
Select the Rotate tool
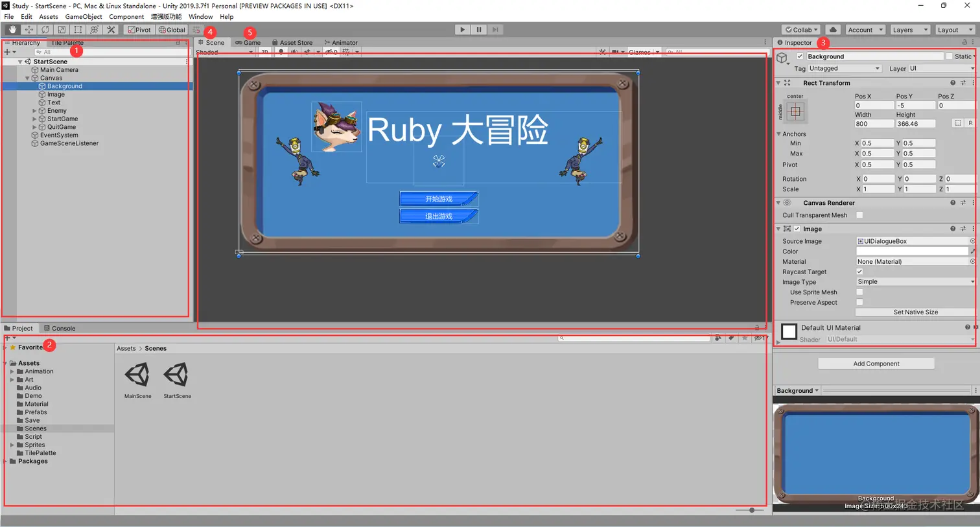pos(45,30)
